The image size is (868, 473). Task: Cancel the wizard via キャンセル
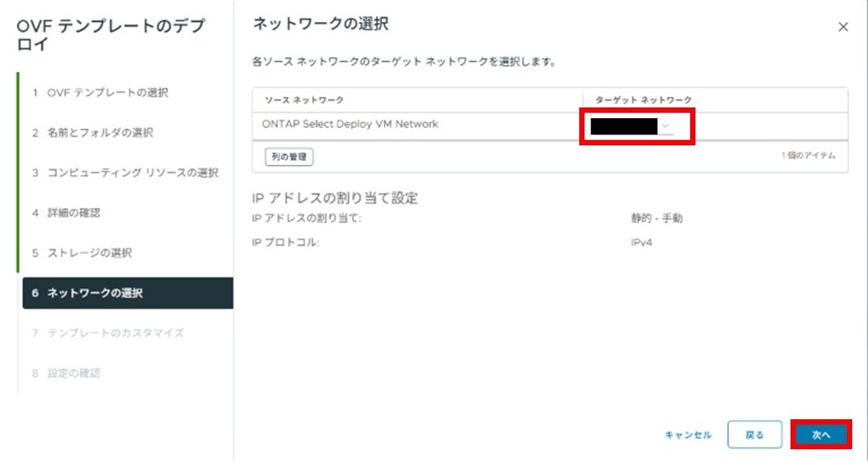point(688,435)
